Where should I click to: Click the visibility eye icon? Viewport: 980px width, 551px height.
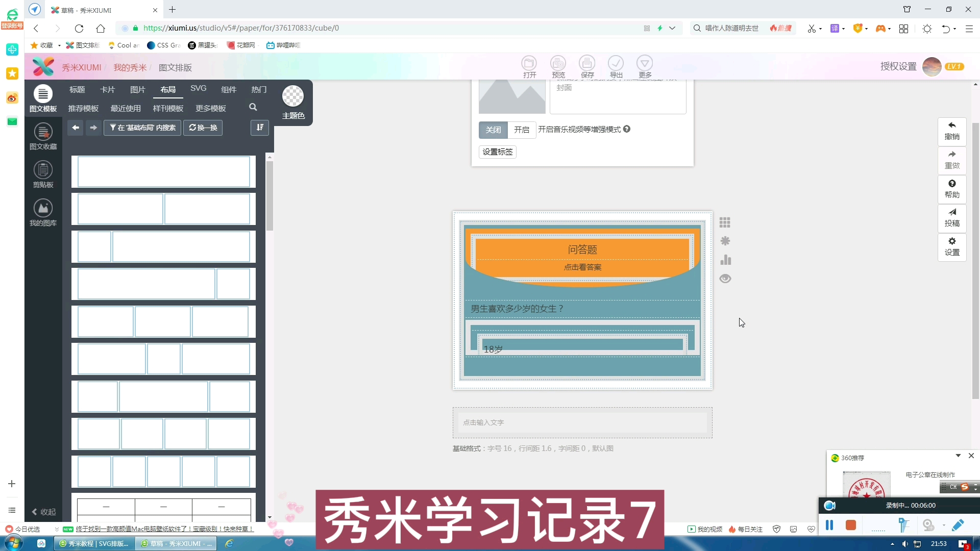click(726, 279)
